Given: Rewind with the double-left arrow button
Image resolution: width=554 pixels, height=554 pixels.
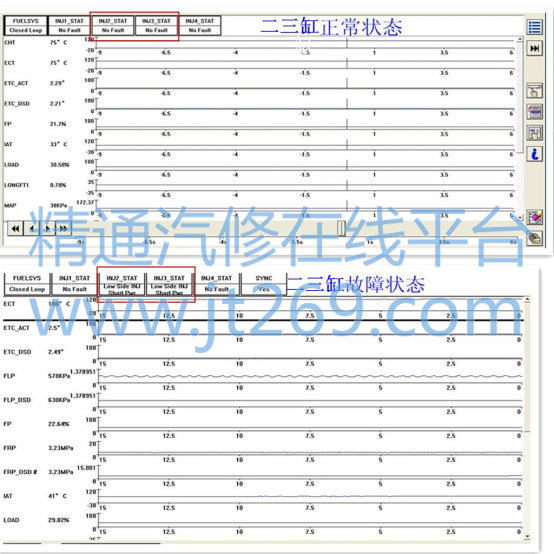Looking at the screenshot, I should (x=15, y=229).
